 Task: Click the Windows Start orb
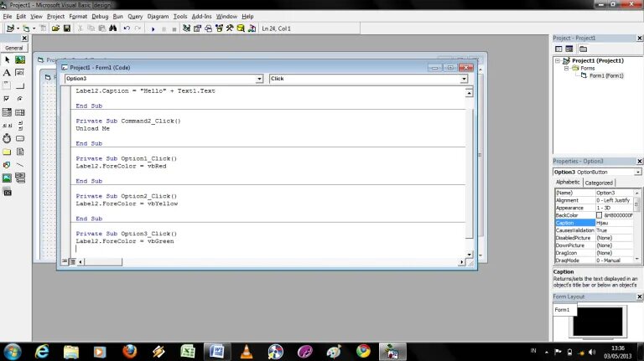[13, 352]
